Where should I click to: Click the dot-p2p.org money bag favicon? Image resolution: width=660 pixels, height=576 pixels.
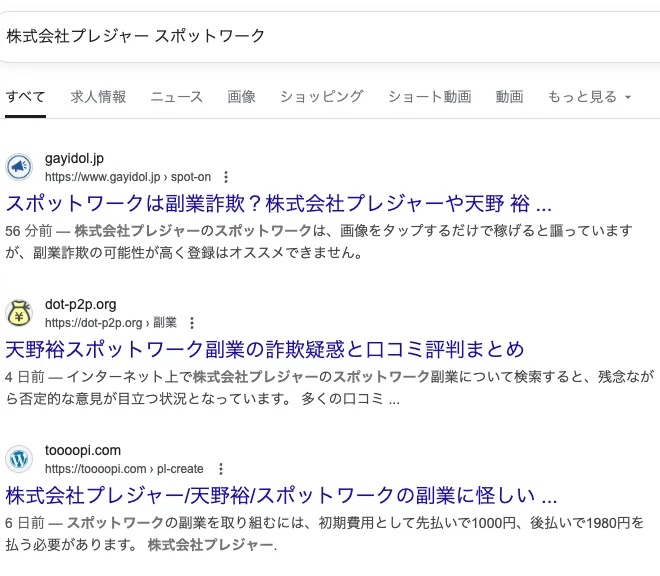click(19, 313)
